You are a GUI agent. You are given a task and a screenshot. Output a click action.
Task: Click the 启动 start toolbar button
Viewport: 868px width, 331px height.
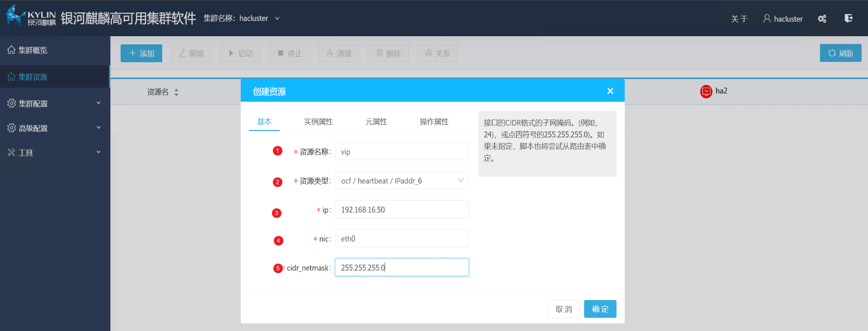(x=240, y=53)
